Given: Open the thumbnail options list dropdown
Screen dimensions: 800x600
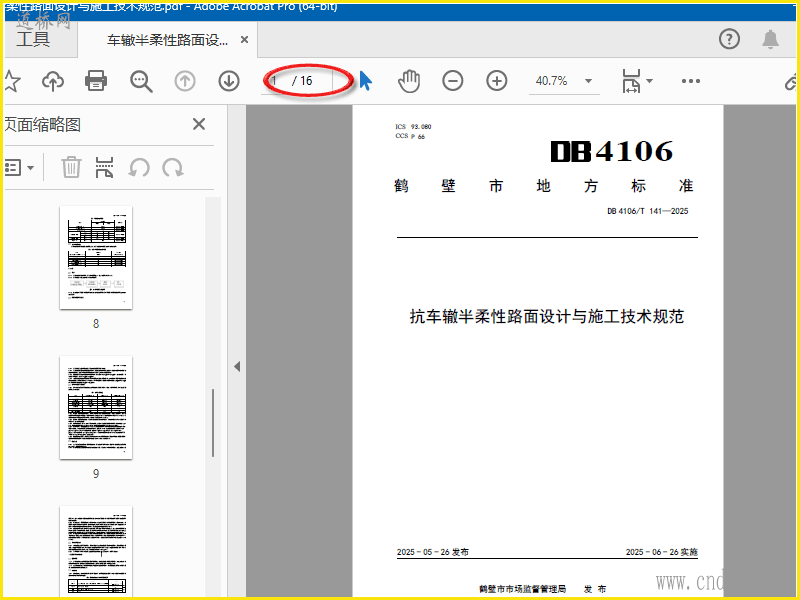Looking at the screenshot, I should [x=19, y=167].
